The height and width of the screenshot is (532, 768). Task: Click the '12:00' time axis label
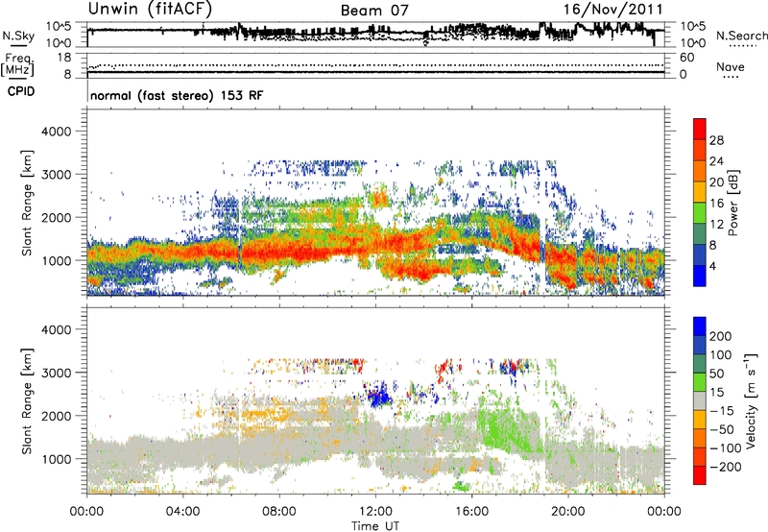[x=375, y=512]
